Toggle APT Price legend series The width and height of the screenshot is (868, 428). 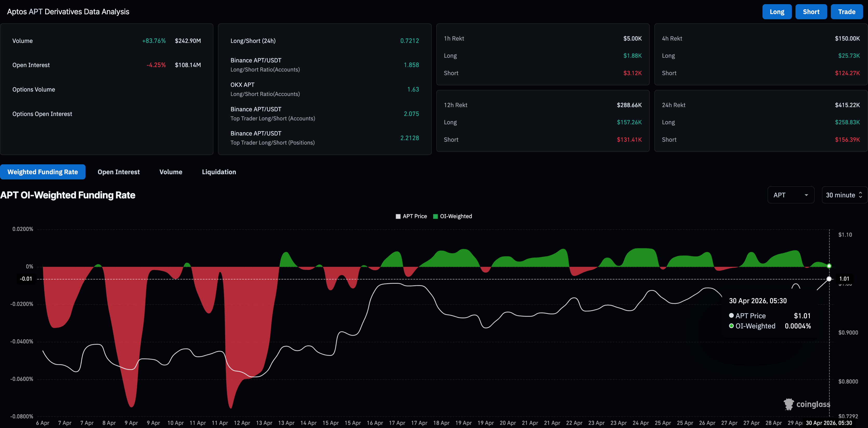point(415,216)
